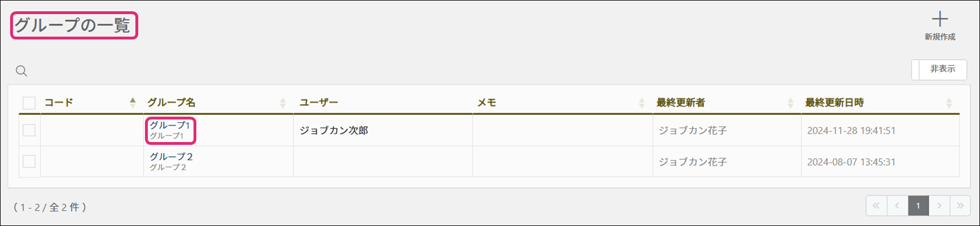Image resolution: width=980 pixels, height=226 pixels.
Task: Toggle the 非表示 switch button
Action: coord(939,69)
